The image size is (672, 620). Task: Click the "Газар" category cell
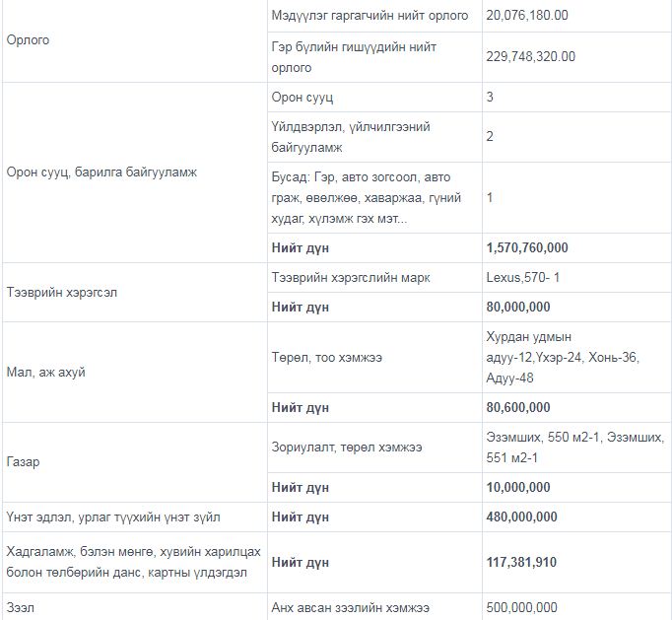[24, 462]
